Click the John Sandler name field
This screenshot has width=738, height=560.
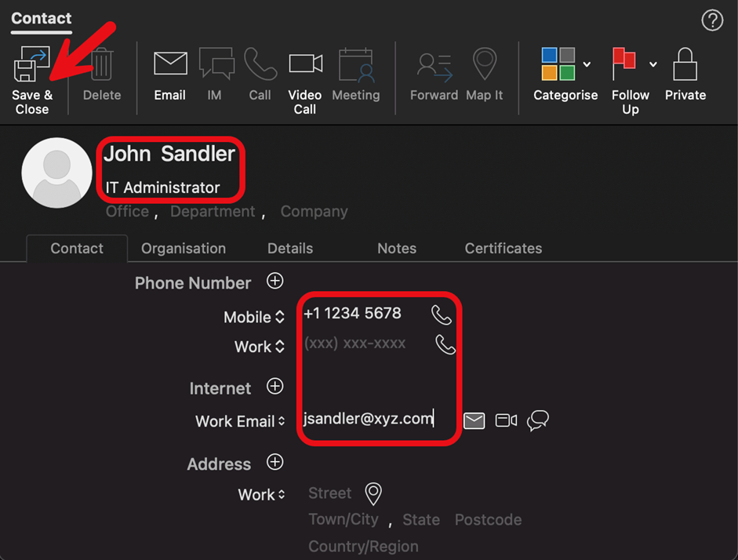169,154
